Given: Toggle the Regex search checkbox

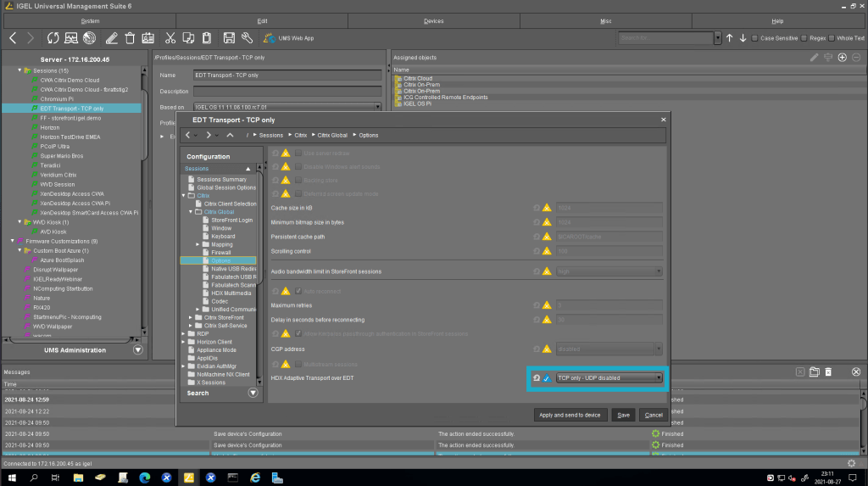Looking at the screenshot, I should click(804, 38).
